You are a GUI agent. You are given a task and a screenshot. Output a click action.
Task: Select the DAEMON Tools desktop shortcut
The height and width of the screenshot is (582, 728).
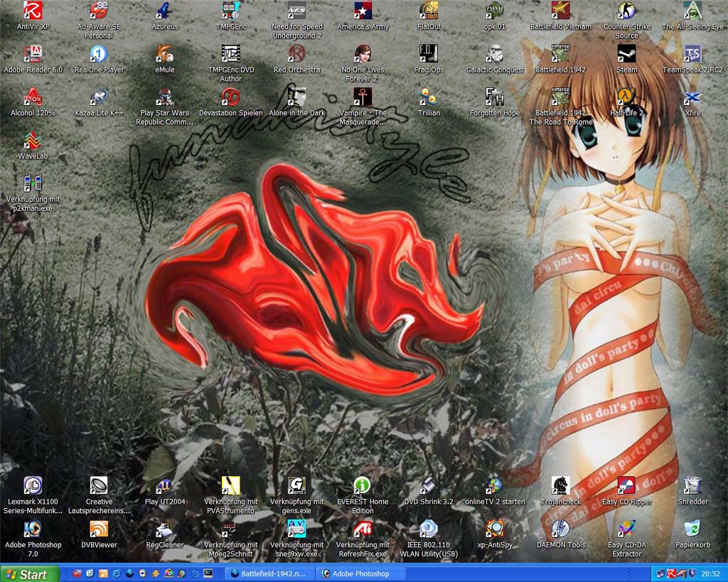coord(561,529)
